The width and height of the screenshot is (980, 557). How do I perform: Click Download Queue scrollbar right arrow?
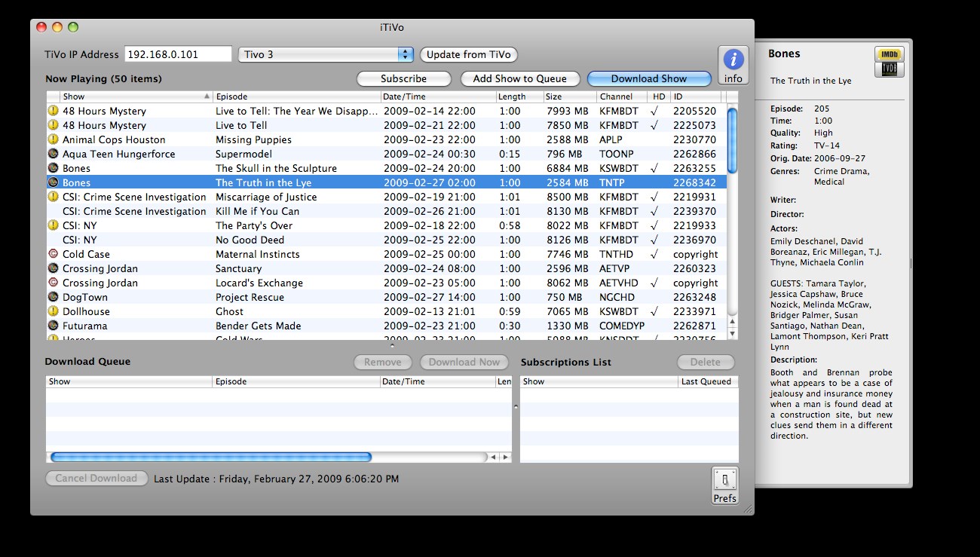[x=505, y=457]
